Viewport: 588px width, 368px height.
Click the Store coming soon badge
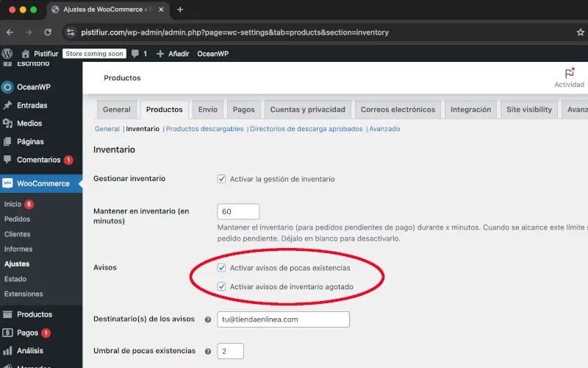pos(94,54)
